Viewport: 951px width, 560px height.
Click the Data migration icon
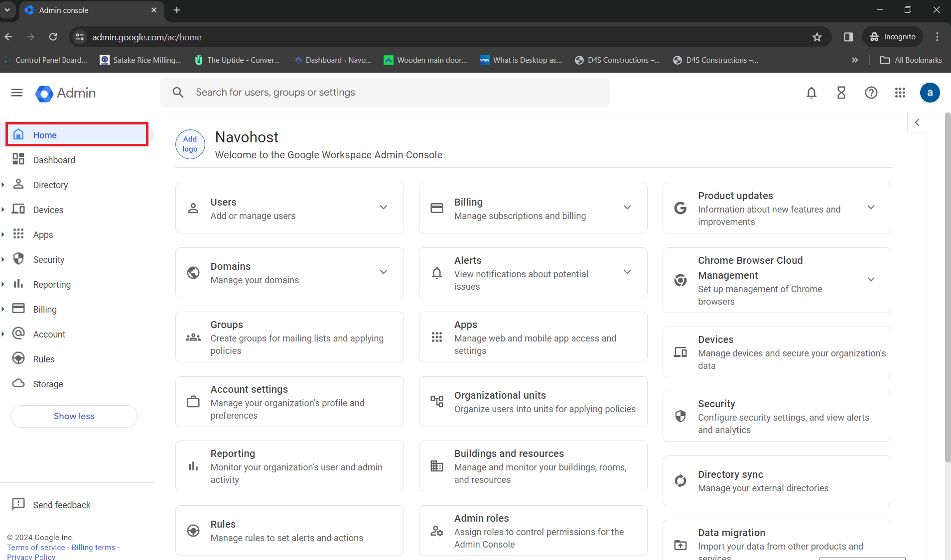(x=680, y=545)
